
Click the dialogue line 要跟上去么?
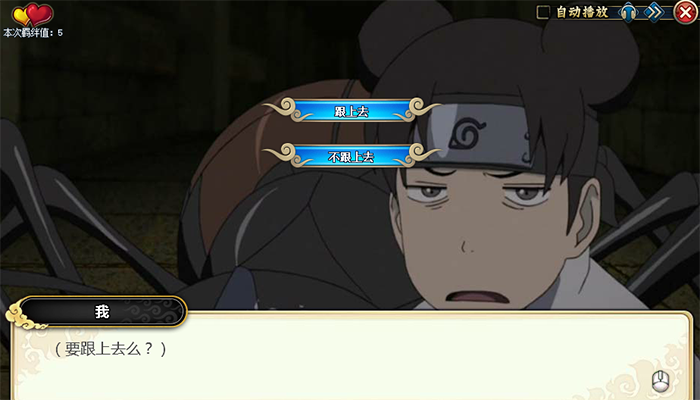110,349
